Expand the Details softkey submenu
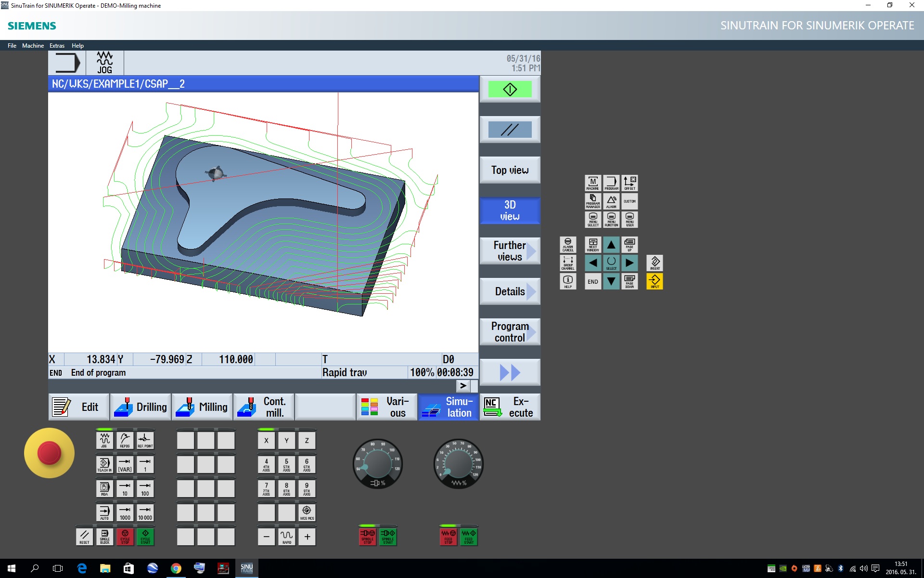Screen dimensions: 924x578 click(510, 291)
